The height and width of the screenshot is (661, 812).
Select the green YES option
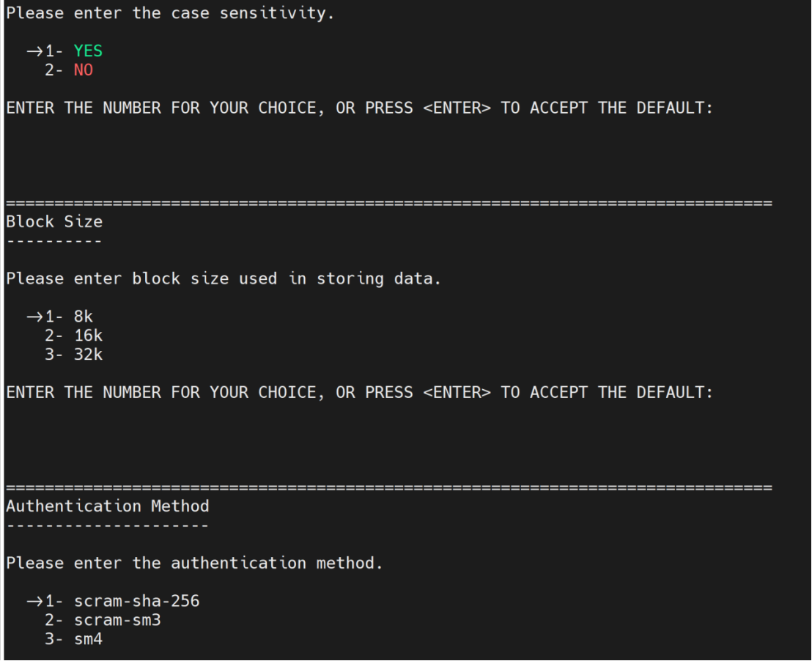(x=88, y=51)
